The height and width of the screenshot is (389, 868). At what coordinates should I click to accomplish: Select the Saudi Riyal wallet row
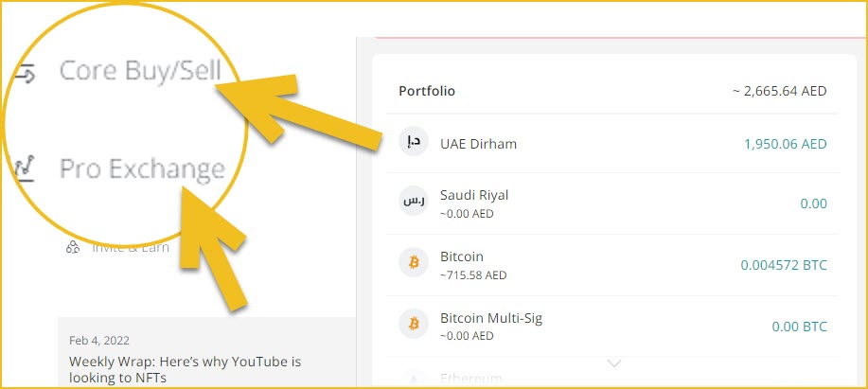click(x=612, y=203)
